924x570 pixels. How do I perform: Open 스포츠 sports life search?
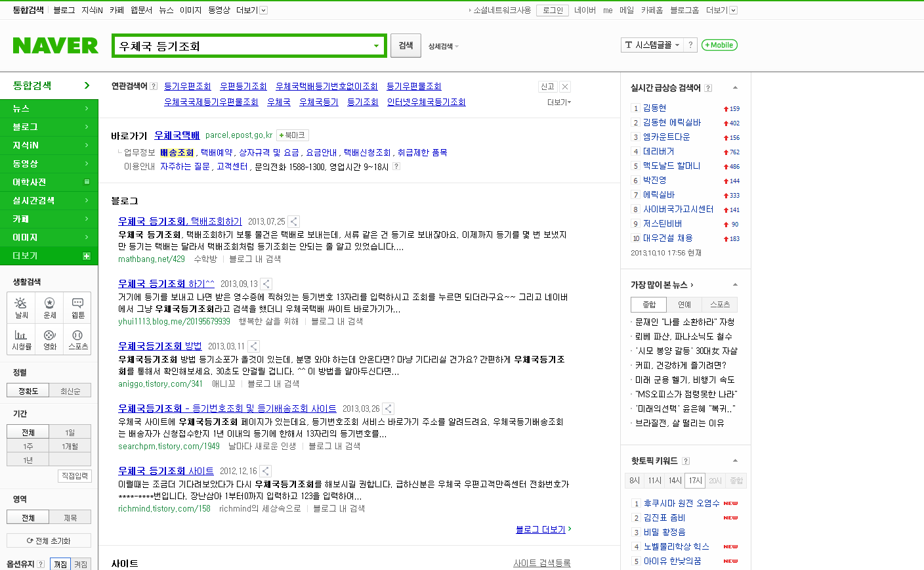tap(77, 340)
